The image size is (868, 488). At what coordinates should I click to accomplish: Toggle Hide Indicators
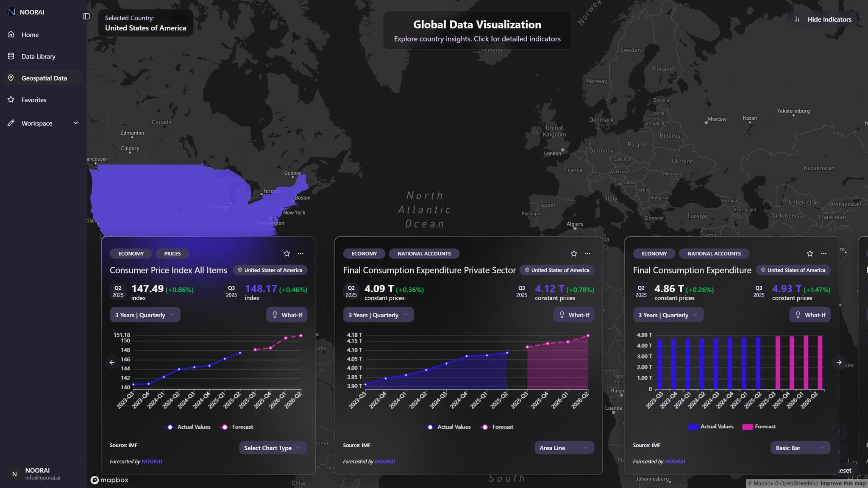823,19
